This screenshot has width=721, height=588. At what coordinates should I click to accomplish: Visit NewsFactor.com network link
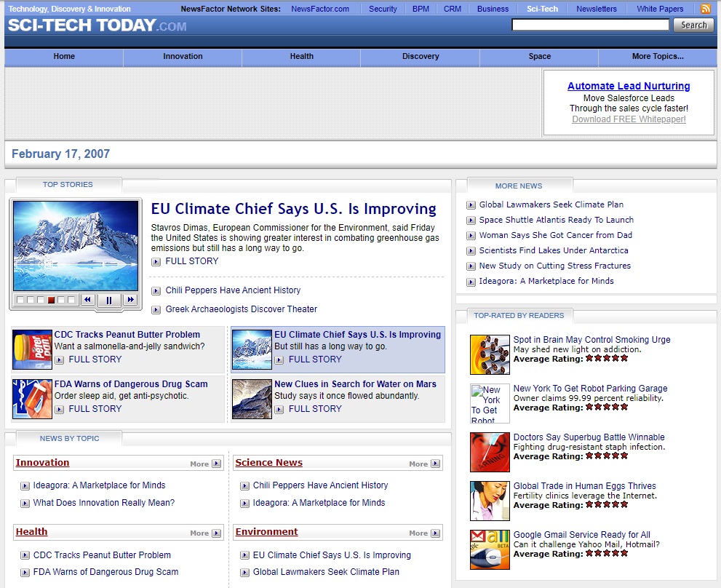[320, 9]
